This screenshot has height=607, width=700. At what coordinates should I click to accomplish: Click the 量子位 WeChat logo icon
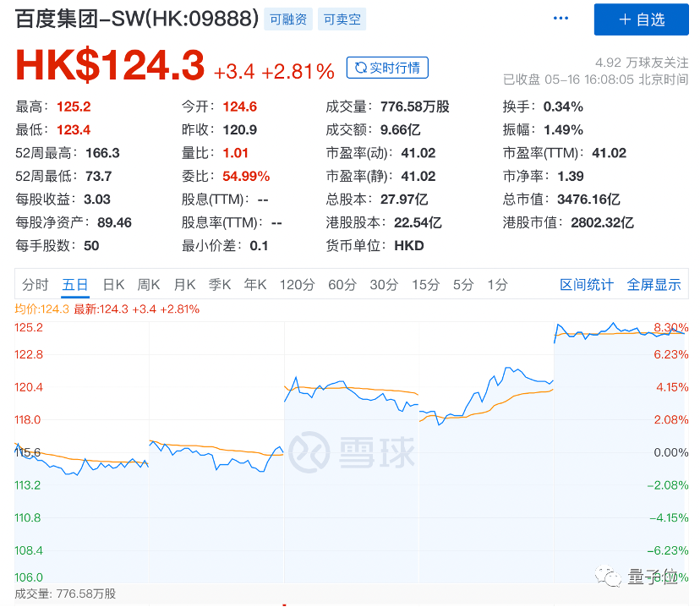(609, 577)
